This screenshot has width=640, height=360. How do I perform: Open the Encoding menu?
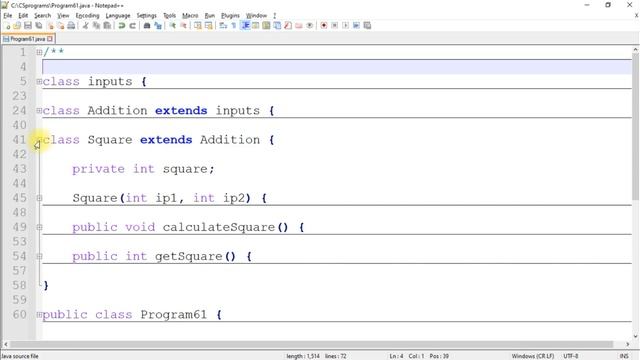tap(87, 16)
